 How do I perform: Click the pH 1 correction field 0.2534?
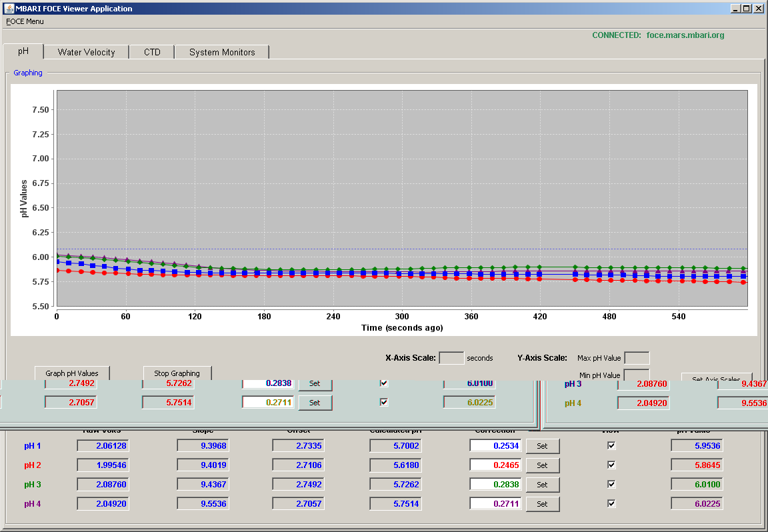495,445
